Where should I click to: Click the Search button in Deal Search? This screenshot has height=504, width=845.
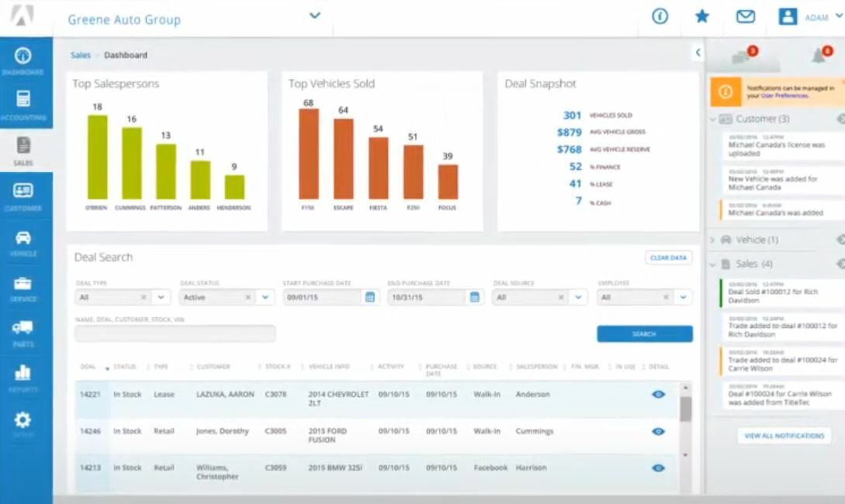(x=644, y=333)
